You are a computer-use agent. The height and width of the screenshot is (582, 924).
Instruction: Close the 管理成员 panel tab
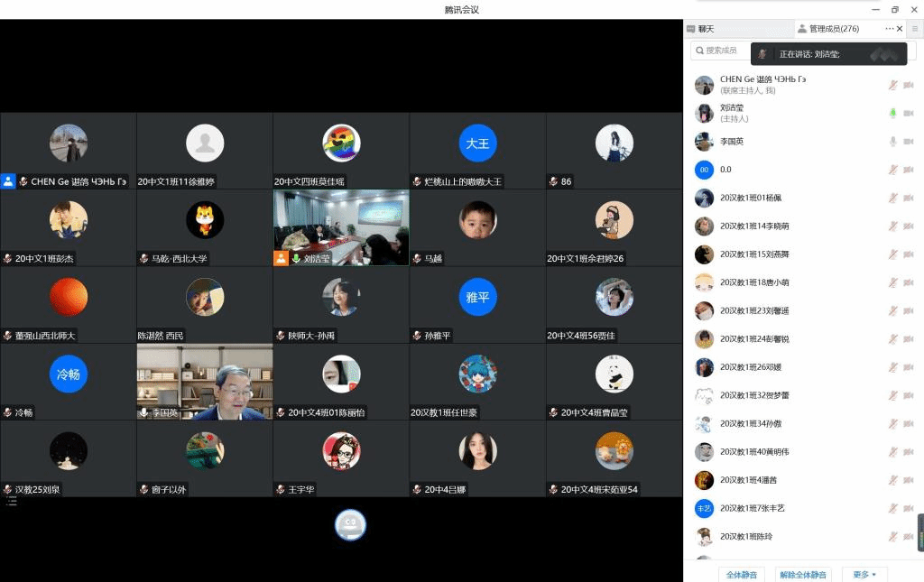pyautogui.click(x=900, y=29)
